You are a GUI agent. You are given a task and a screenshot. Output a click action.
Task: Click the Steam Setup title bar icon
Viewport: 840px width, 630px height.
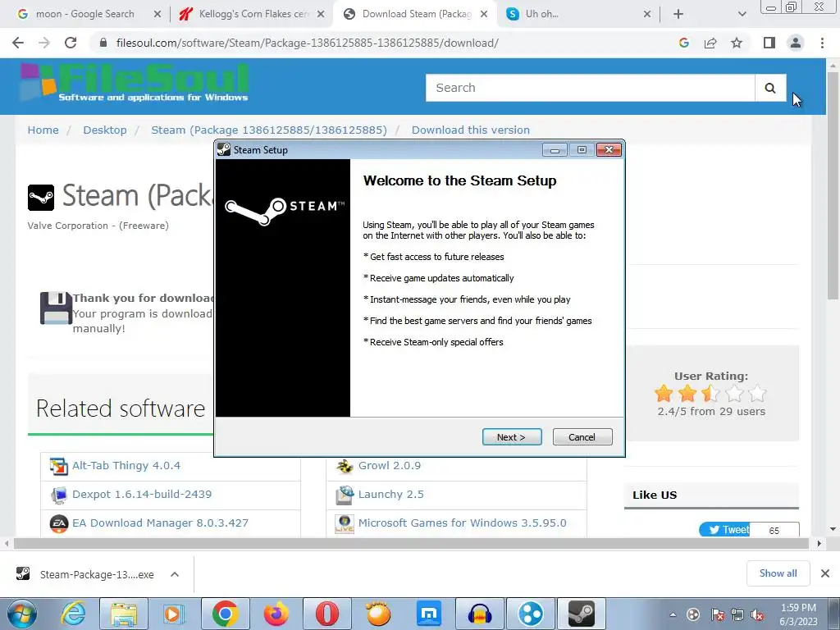pyautogui.click(x=224, y=150)
